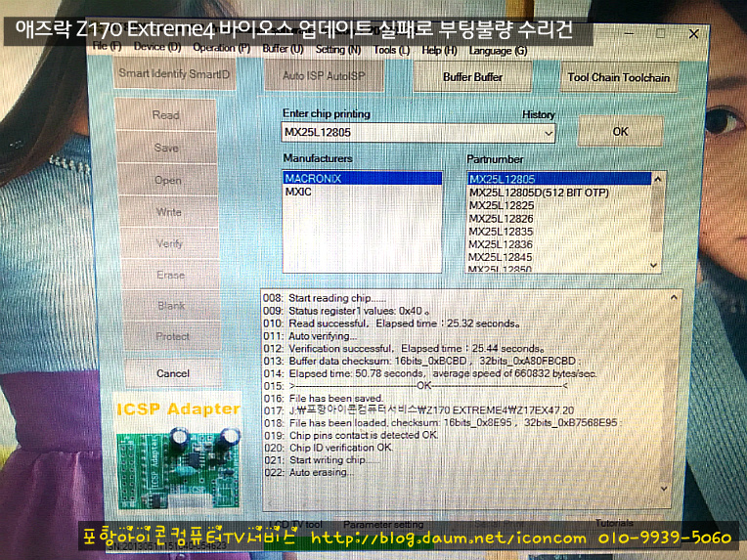
Task: Open the File (F) menu
Action: (107, 46)
